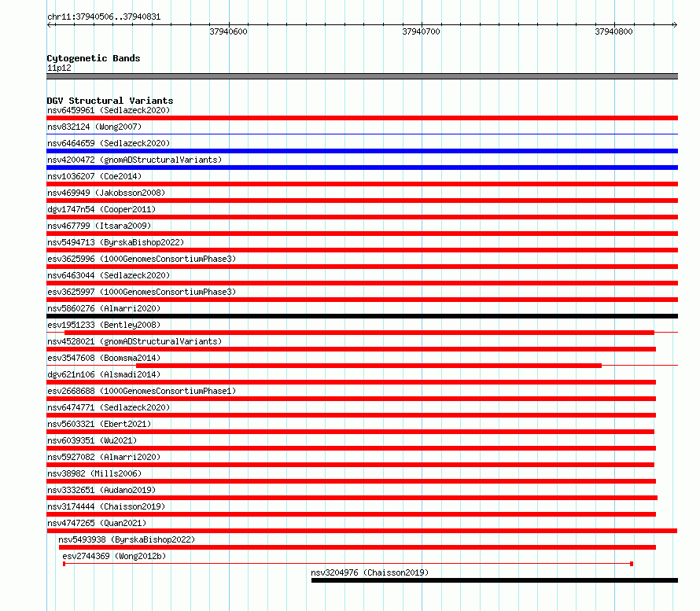The width and height of the screenshot is (700, 611).
Task: Select nsv5860276 (Almarri2020) label
Action: (x=104, y=308)
